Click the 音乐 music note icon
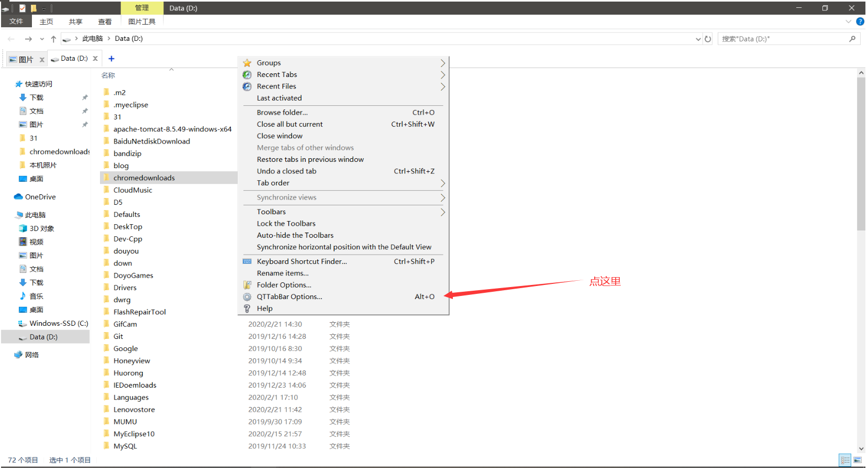The width and height of the screenshot is (868, 473). point(23,296)
